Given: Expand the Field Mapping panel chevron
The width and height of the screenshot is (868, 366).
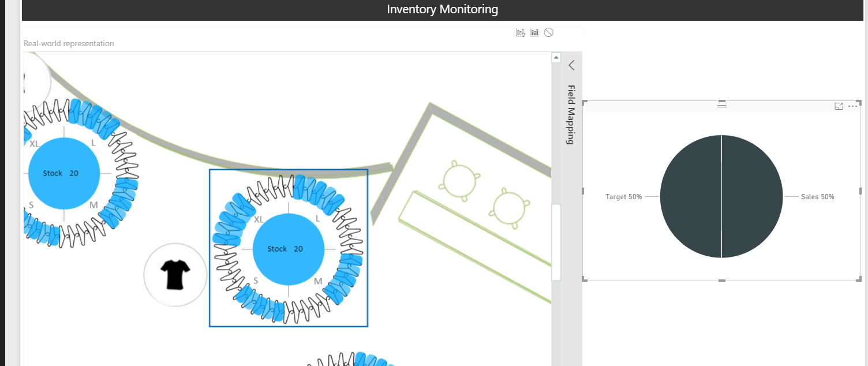Looking at the screenshot, I should (571, 65).
